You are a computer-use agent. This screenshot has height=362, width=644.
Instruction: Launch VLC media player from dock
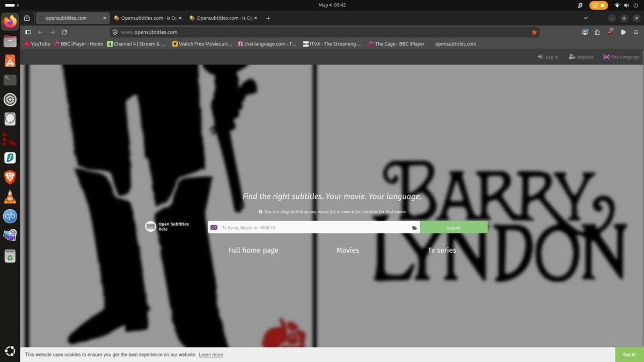coord(10,197)
